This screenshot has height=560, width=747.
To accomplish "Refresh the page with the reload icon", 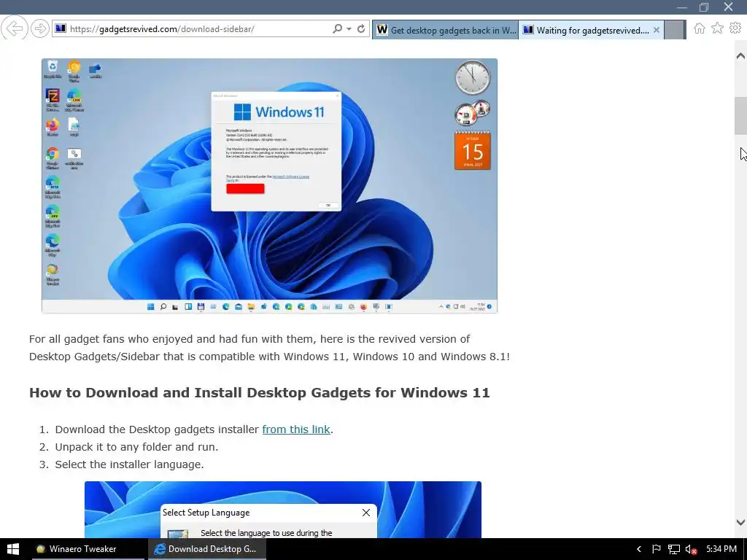I will coord(361,28).
